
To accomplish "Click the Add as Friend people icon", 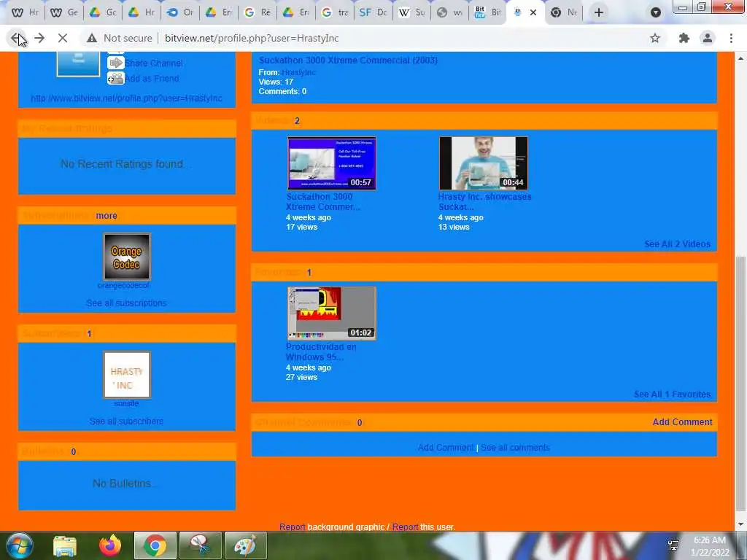I will point(116,78).
